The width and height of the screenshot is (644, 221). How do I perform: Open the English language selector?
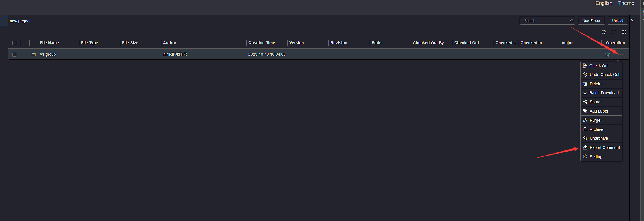(x=604, y=3)
